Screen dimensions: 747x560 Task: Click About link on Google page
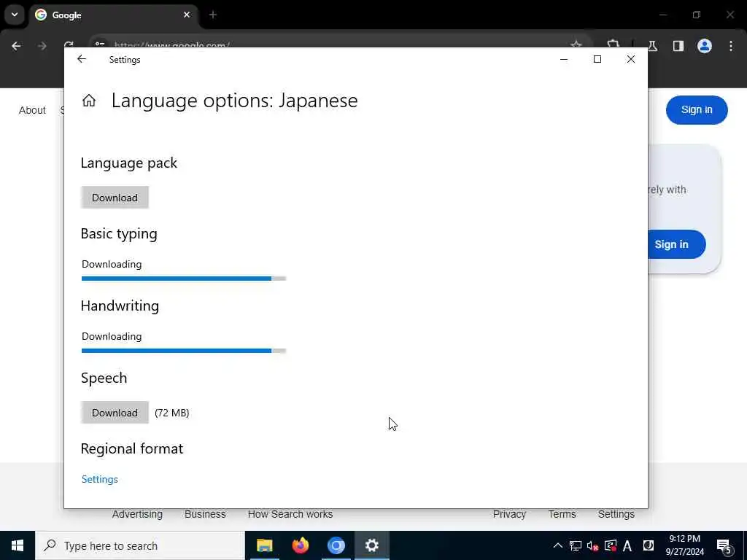click(32, 110)
